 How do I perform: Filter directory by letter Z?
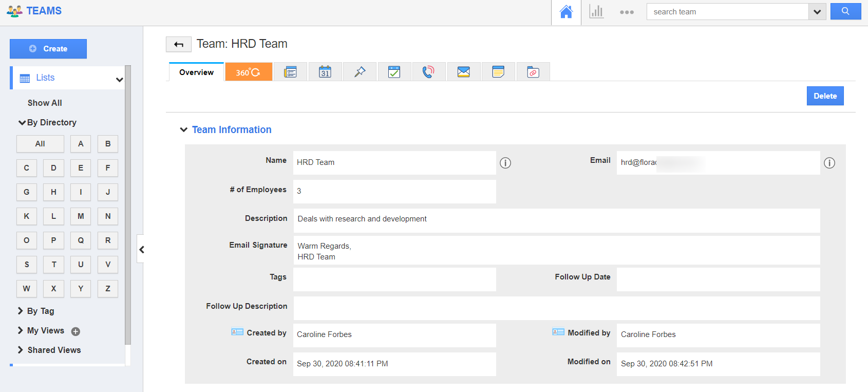[x=108, y=289]
